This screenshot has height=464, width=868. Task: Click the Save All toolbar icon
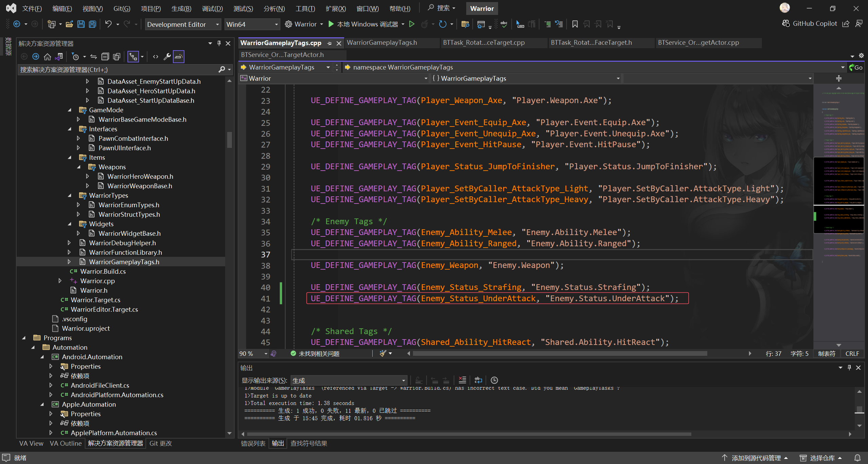[92, 24]
